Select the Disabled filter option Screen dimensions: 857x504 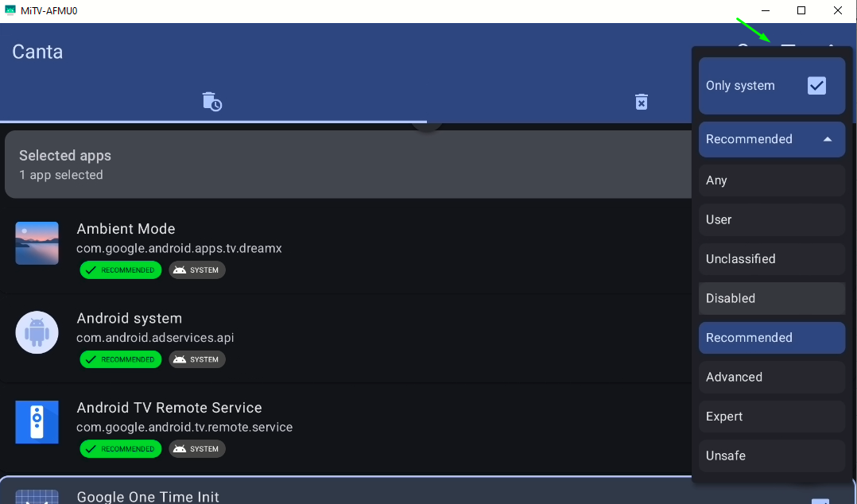click(772, 298)
